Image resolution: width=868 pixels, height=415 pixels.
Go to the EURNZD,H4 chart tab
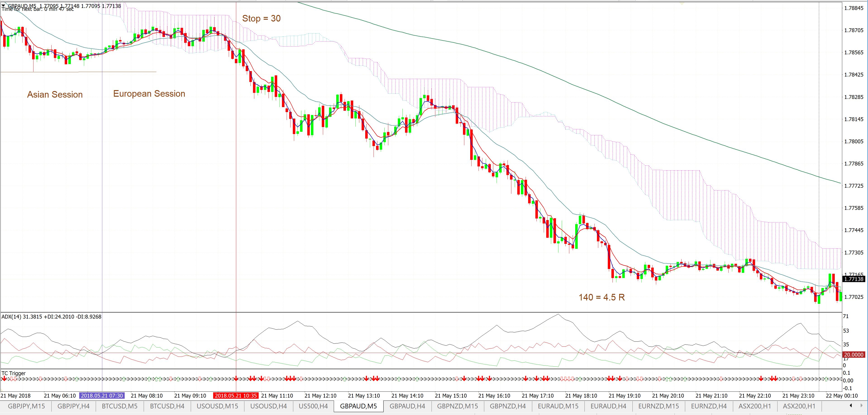709,406
